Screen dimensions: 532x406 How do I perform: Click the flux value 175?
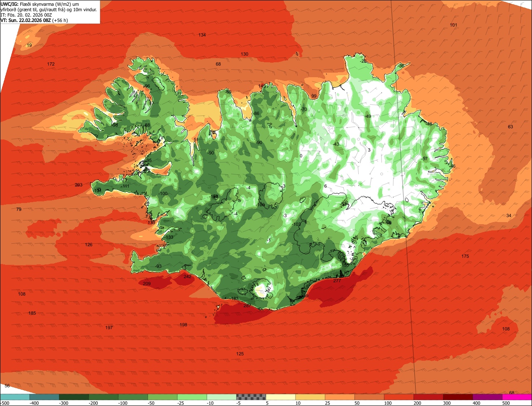(465, 256)
